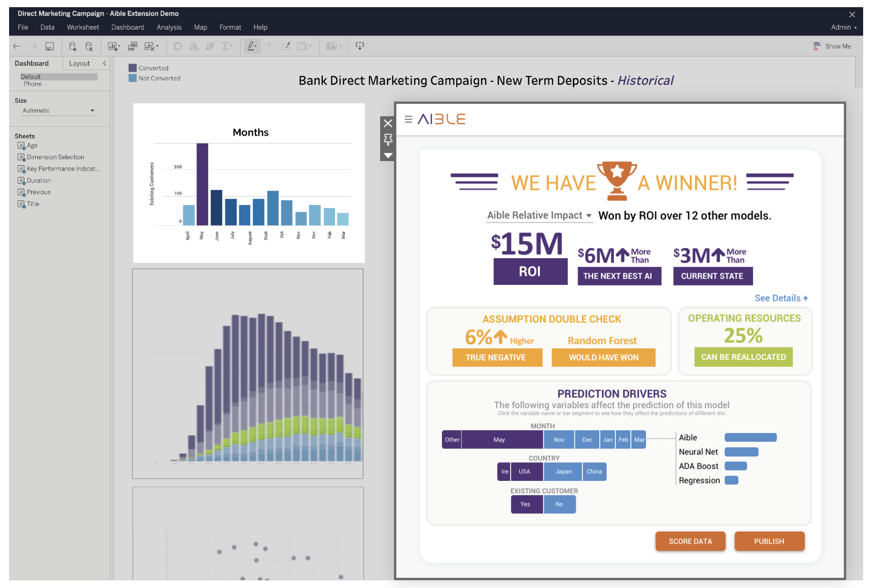The width and height of the screenshot is (877, 588).
Task: Click the Save disk icon
Action: click(x=50, y=46)
